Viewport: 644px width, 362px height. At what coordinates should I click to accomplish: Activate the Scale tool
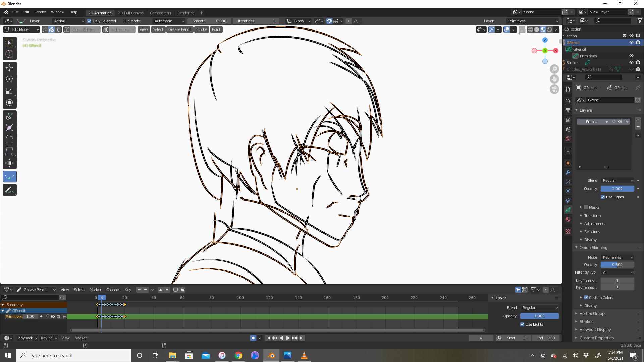(x=9, y=91)
